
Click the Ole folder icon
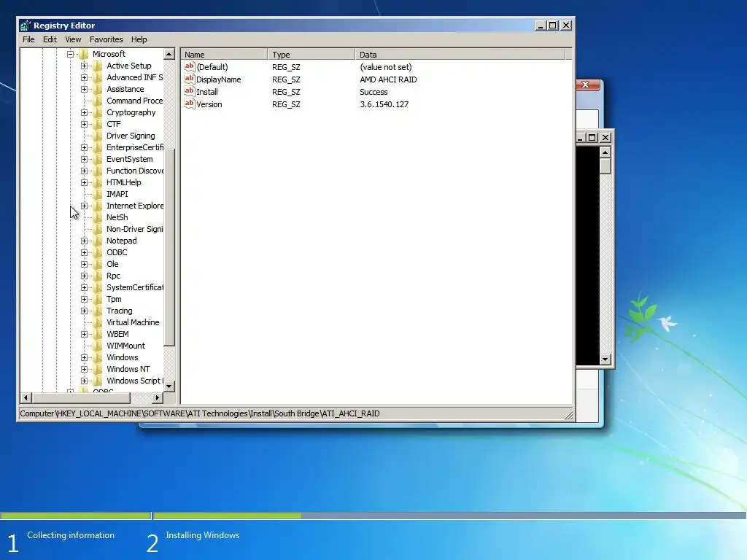pos(98,264)
